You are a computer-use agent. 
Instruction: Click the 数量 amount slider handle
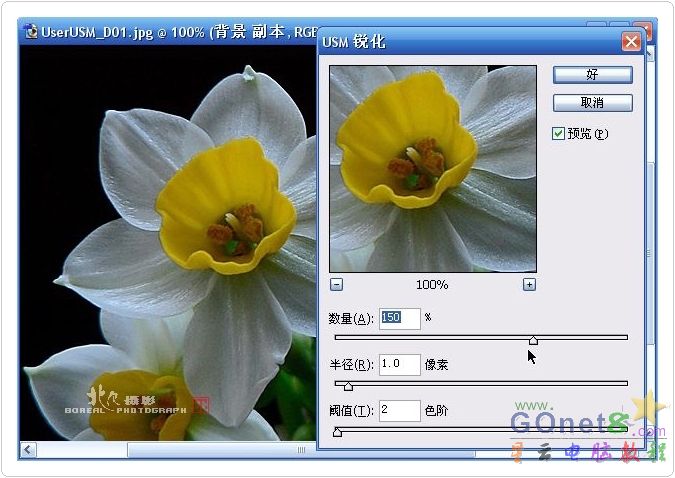tap(533, 341)
